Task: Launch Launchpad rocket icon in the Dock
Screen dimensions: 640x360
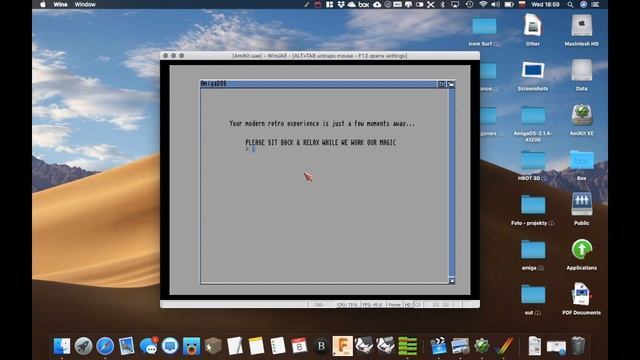Action: coord(84,347)
